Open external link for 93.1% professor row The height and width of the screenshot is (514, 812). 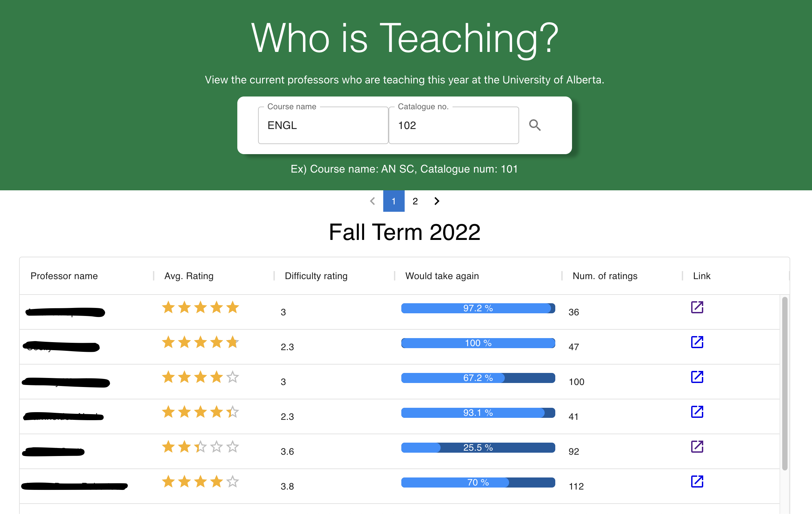[697, 412]
